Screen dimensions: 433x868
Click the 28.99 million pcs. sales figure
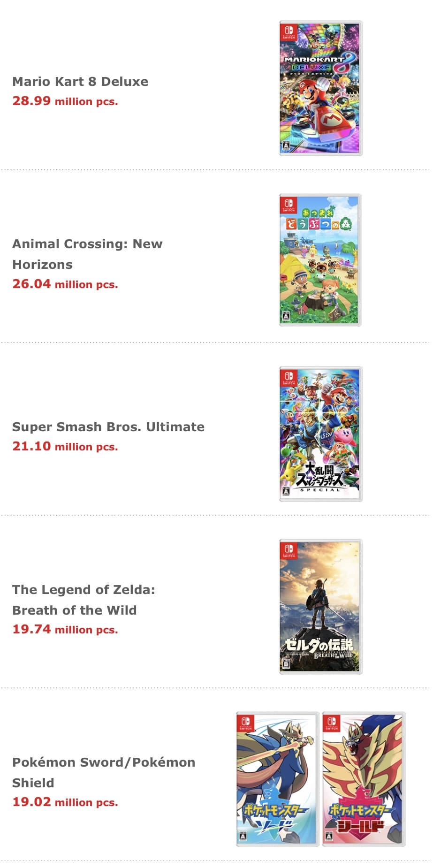[x=65, y=101]
